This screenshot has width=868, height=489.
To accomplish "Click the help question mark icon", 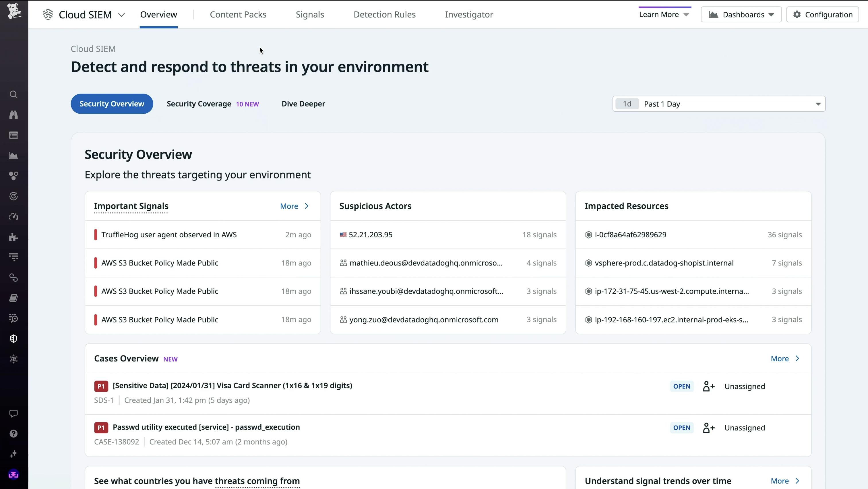I will [x=13, y=433].
